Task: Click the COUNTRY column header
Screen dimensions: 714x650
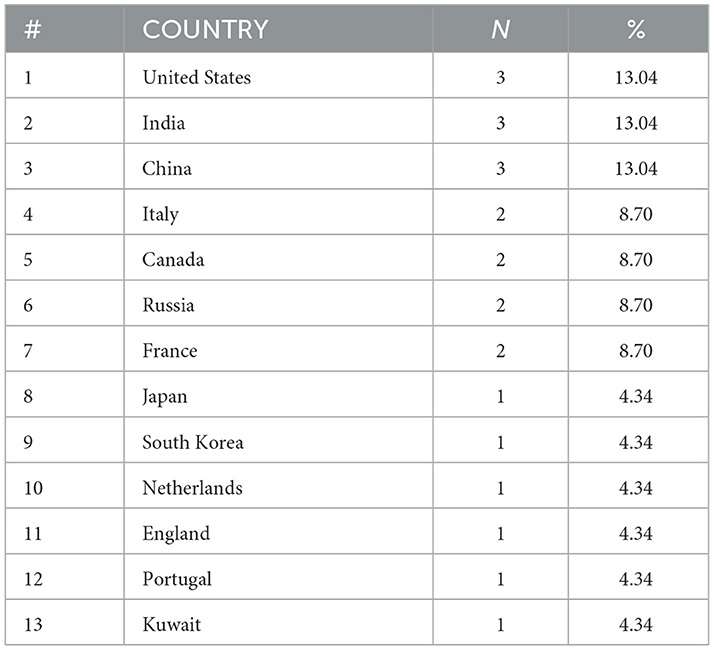Action: point(205,30)
